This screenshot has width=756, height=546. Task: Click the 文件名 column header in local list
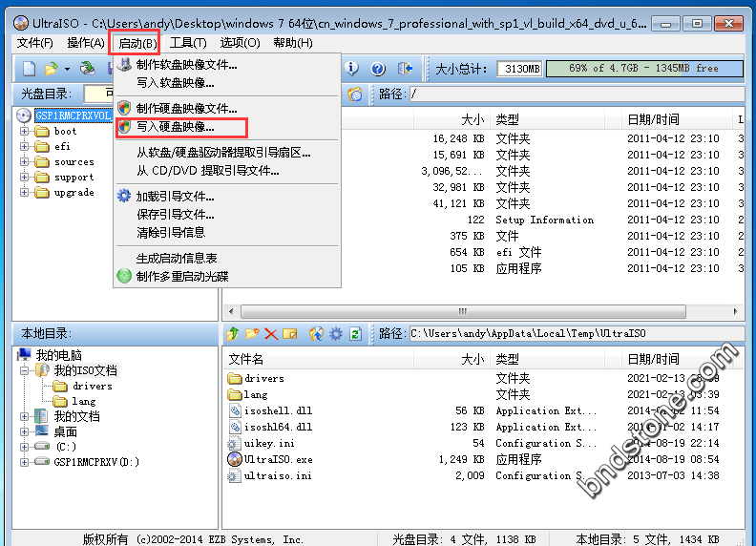click(319, 359)
